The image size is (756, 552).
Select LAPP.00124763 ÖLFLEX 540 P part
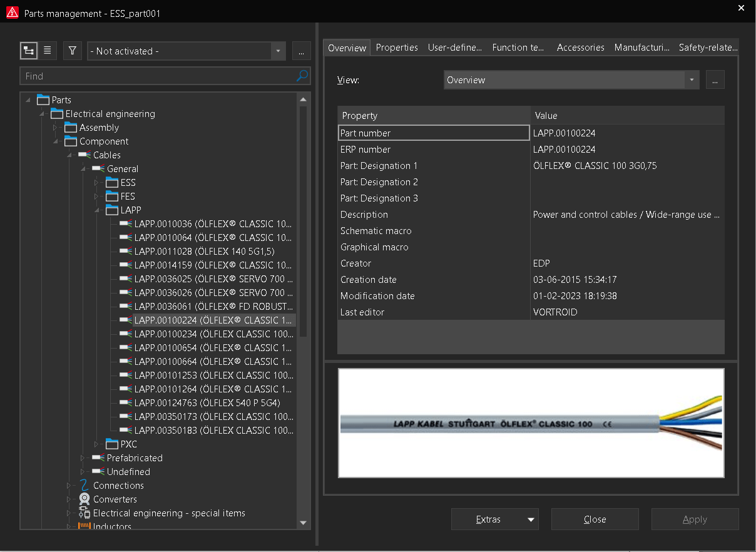[x=207, y=403]
